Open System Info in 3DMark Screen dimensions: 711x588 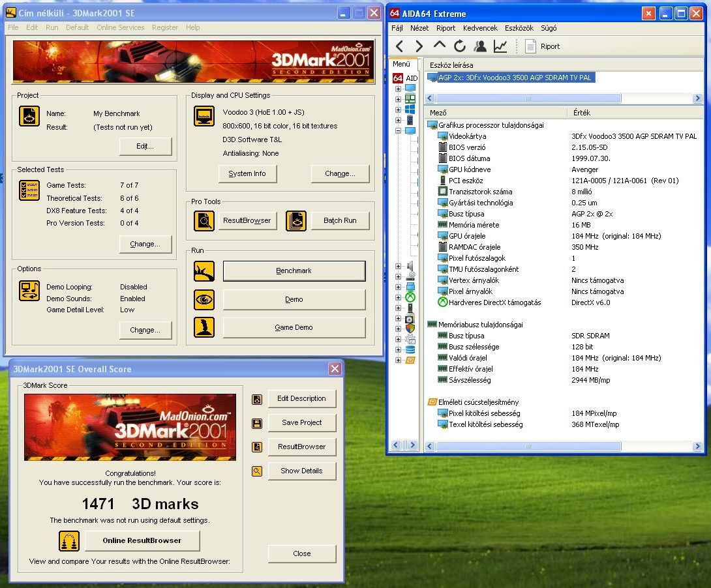click(247, 173)
